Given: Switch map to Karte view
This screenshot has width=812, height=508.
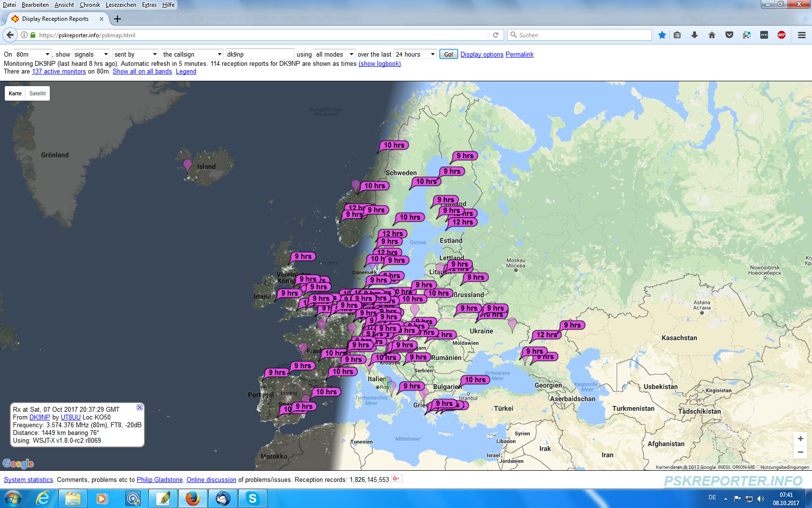Looking at the screenshot, I should click(15, 93).
